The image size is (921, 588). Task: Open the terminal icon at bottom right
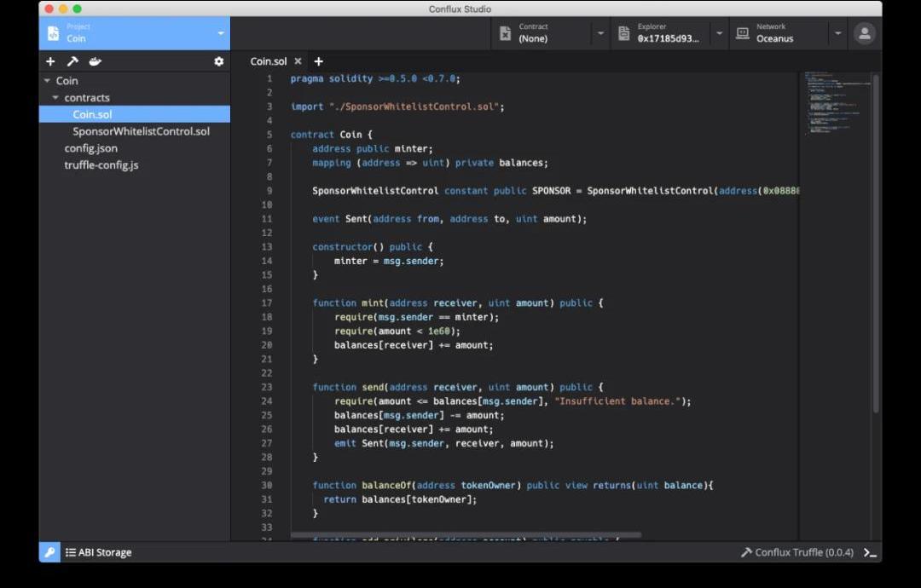870,552
